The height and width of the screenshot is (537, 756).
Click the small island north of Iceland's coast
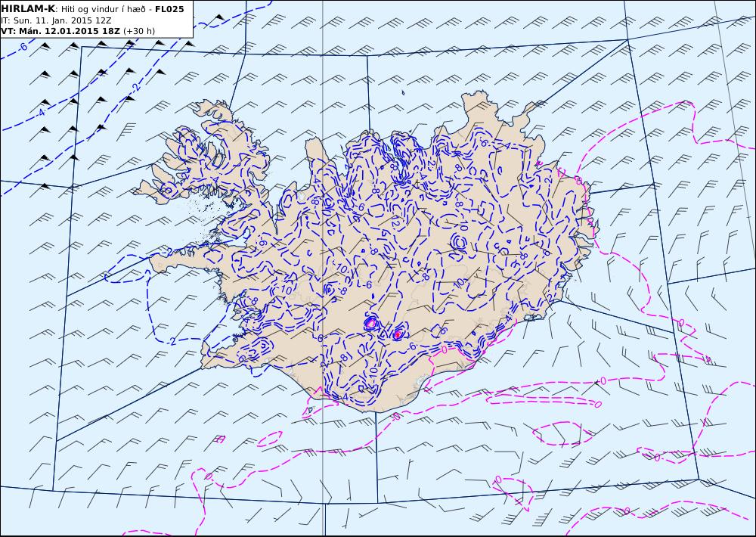point(403,92)
